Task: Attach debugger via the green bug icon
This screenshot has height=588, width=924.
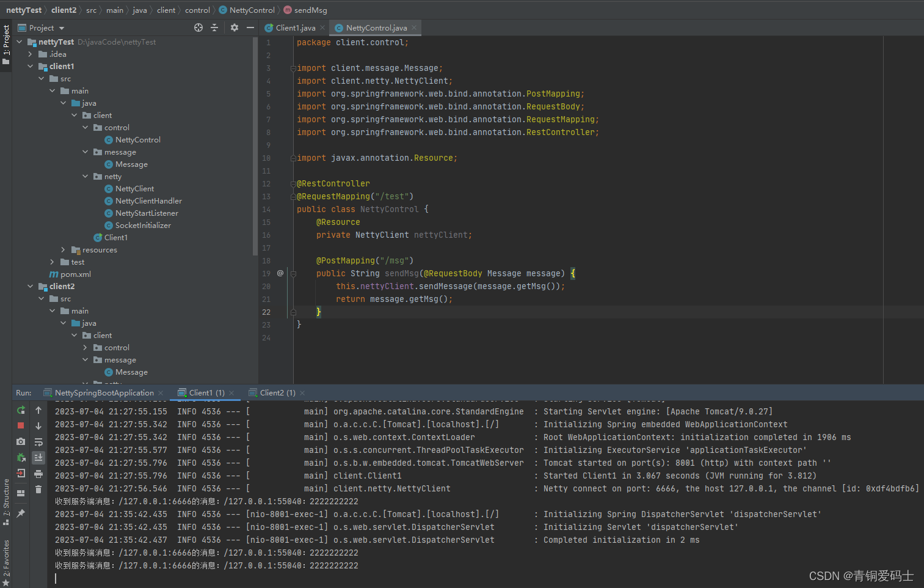Action: [21, 457]
